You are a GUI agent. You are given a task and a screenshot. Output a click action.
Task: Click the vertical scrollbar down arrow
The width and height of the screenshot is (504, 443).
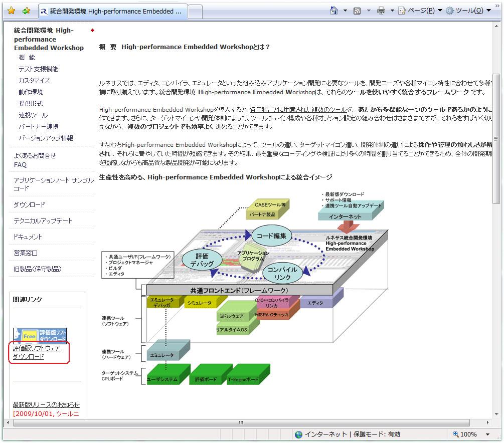(496, 413)
